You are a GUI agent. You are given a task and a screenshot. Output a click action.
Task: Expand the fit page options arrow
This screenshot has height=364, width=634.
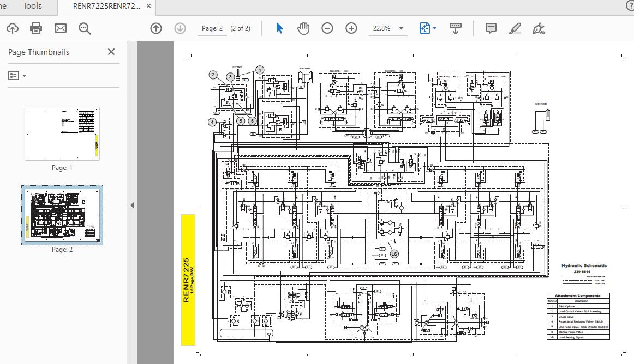[x=435, y=28]
